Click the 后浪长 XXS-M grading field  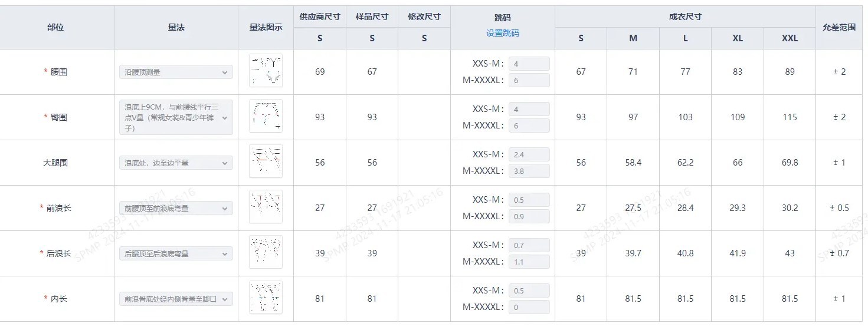(529, 245)
